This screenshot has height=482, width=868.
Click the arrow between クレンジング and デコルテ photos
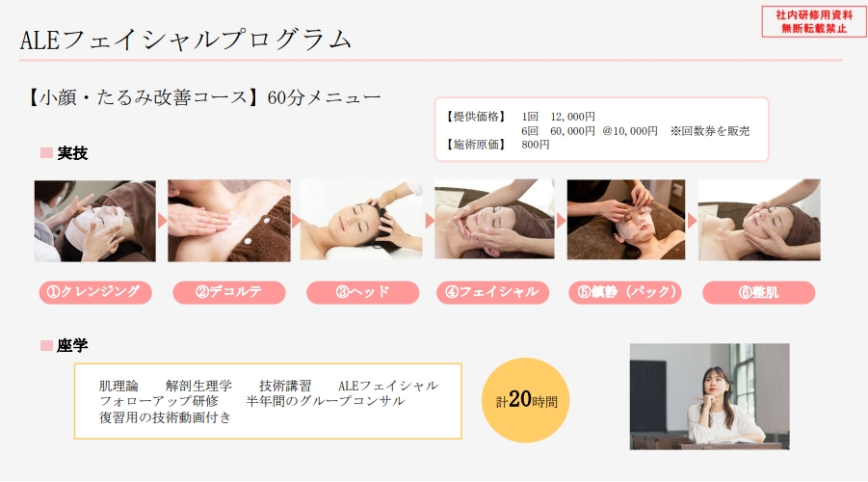[162, 221]
